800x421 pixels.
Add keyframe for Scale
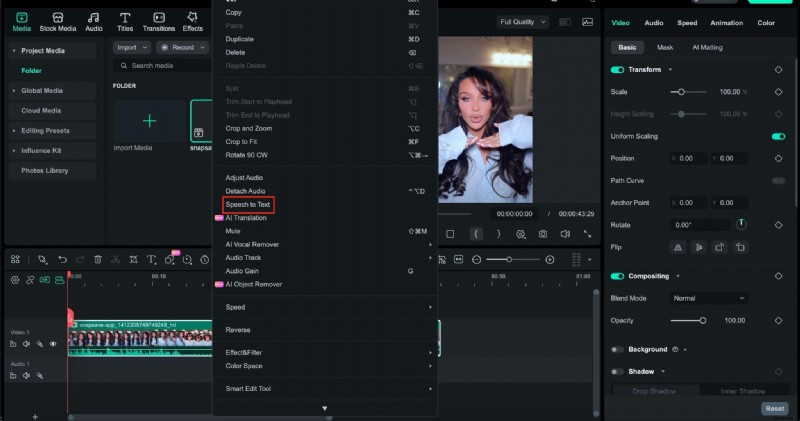(779, 92)
